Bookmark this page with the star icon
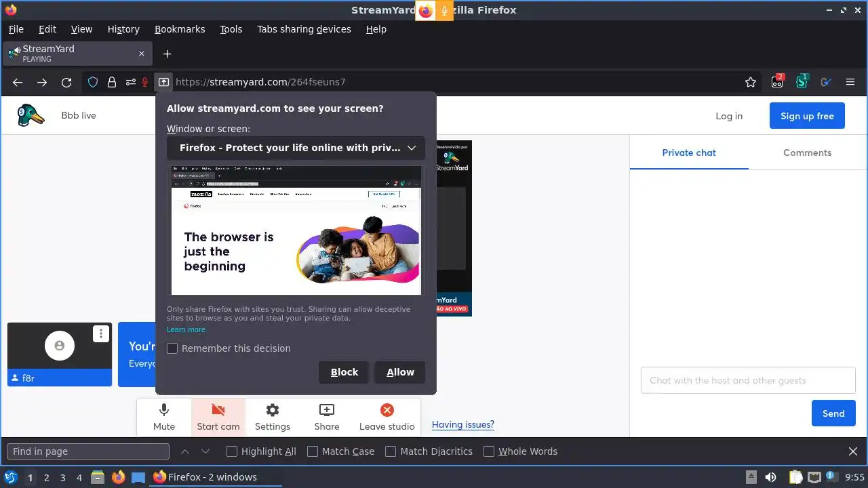The image size is (868, 488). coord(751,82)
